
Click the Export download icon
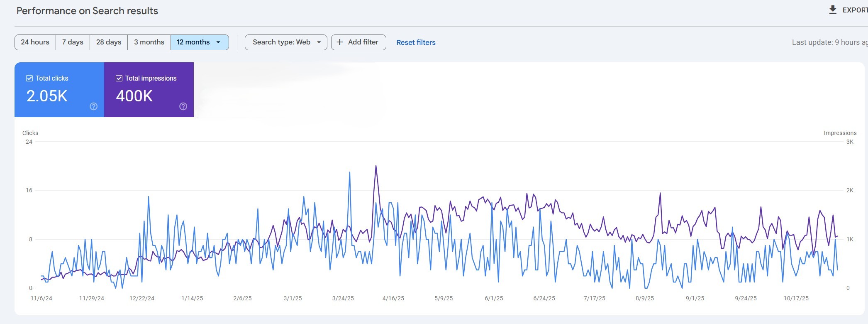coord(832,10)
